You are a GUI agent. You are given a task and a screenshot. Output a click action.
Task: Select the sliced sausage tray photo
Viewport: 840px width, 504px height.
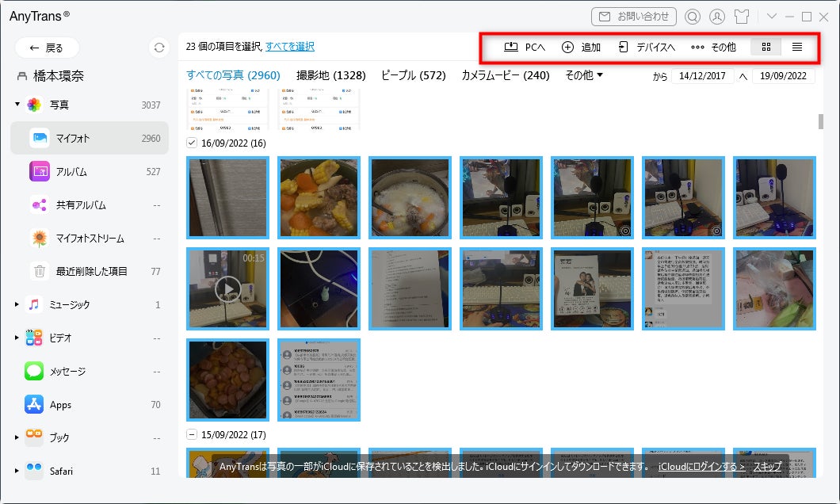(x=227, y=380)
